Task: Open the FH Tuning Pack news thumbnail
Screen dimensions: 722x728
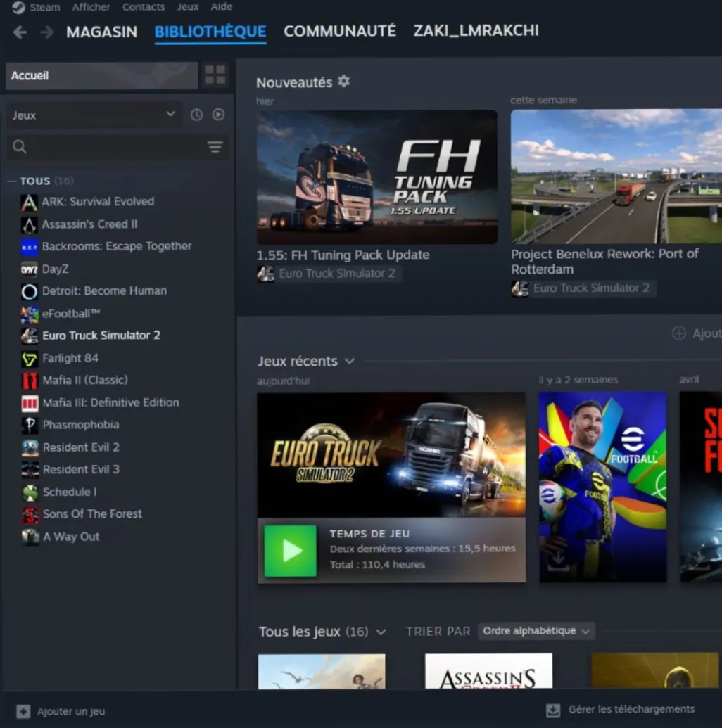Action: coord(376,177)
